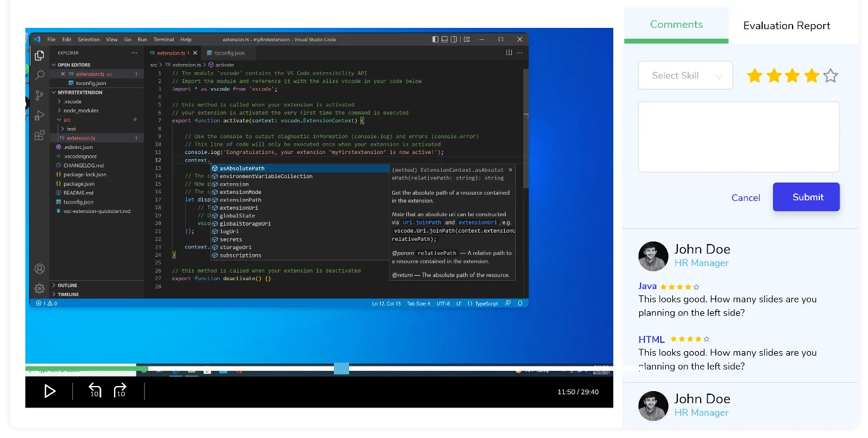
Task: Open CHANGELOG.md in explorer tree
Action: click(83, 165)
